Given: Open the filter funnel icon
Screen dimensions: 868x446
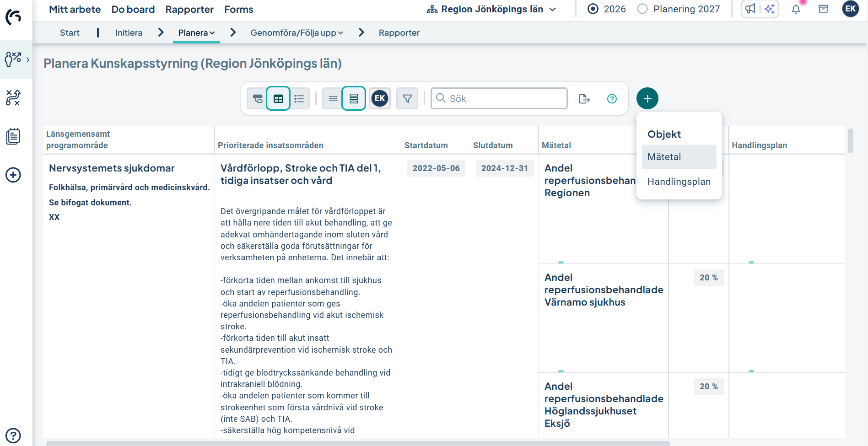Looking at the screenshot, I should tap(407, 98).
